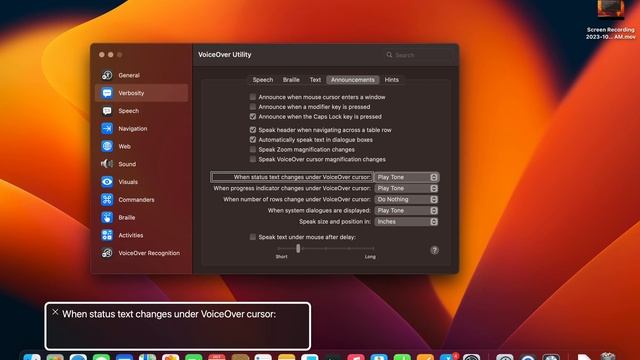Switch to the Speech tab
This screenshot has width=640, height=360.
(262, 80)
